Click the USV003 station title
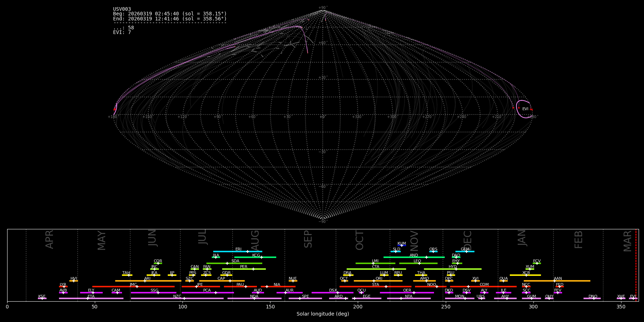The width and height of the screenshot is (644, 322). [122, 9]
